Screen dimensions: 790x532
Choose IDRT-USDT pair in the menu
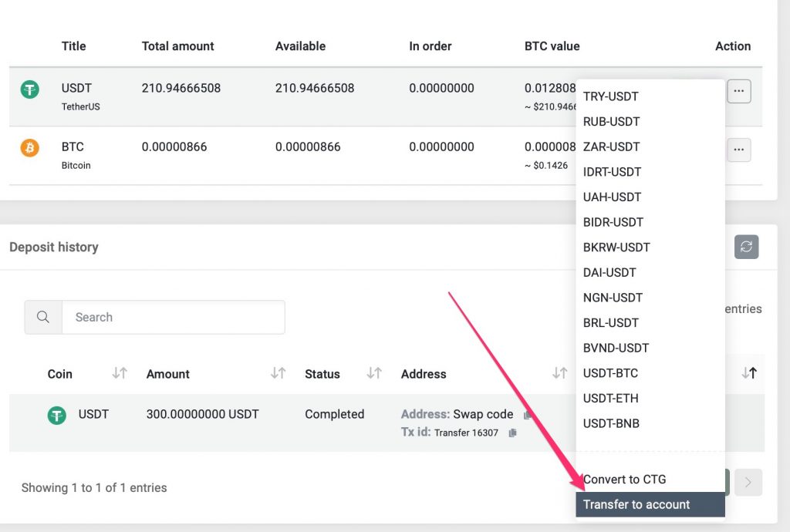(x=650, y=172)
